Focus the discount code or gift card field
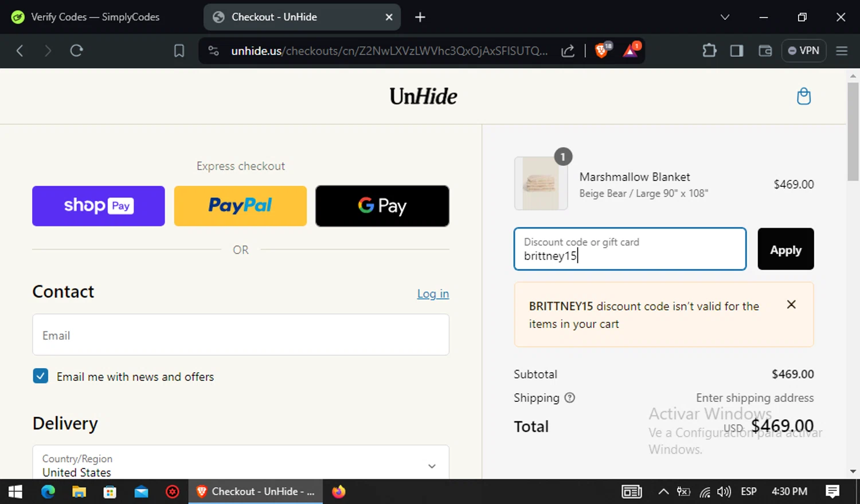 coord(630,249)
